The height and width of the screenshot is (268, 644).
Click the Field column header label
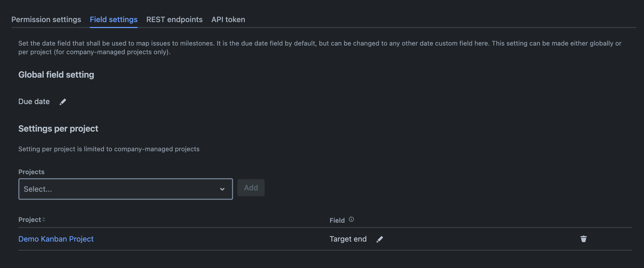[x=337, y=221]
